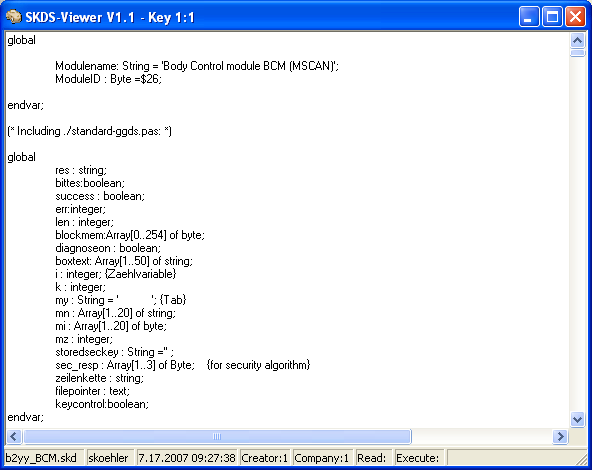Click the vertical scrollbar down arrow

[577, 419]
